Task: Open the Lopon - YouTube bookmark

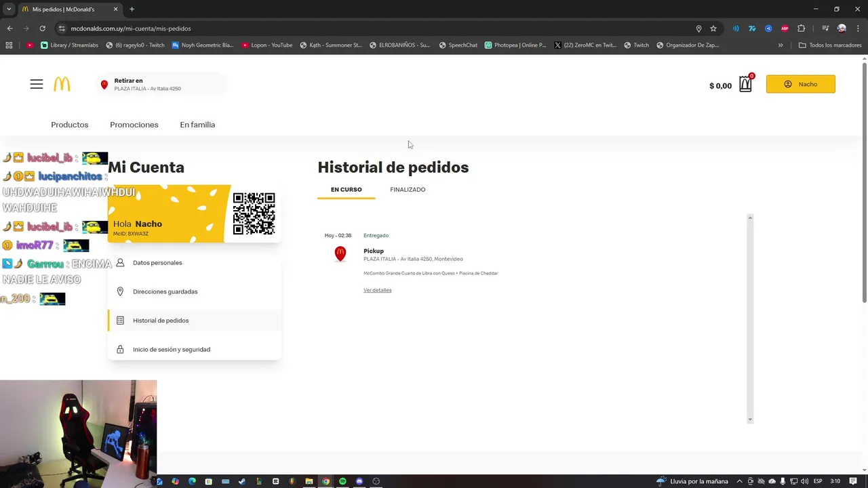Action: click(x=267, y=45)
